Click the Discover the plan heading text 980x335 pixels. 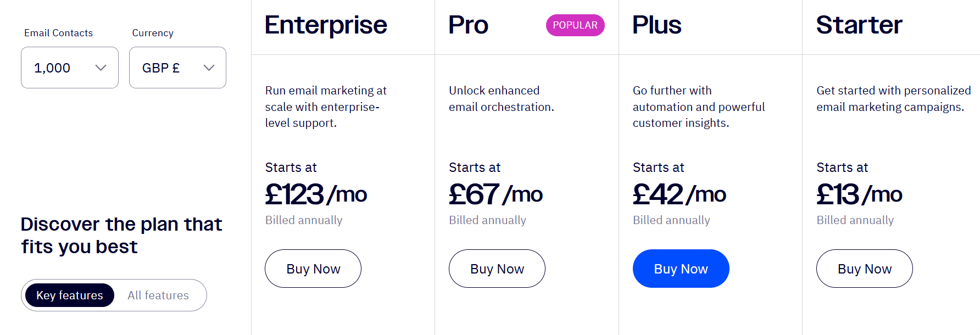[121, 235]
